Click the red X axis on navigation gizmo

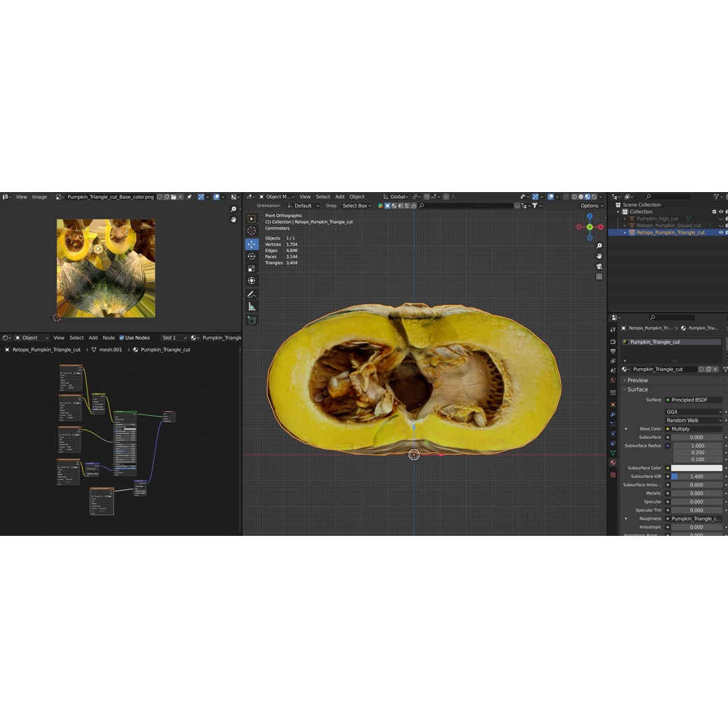(x=601, y=227)
